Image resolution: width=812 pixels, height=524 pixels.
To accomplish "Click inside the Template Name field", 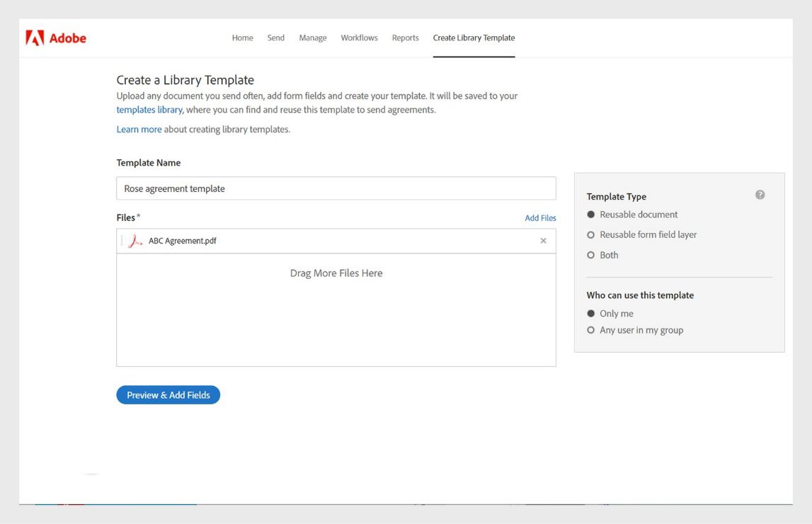I will (x=336, y=188).
